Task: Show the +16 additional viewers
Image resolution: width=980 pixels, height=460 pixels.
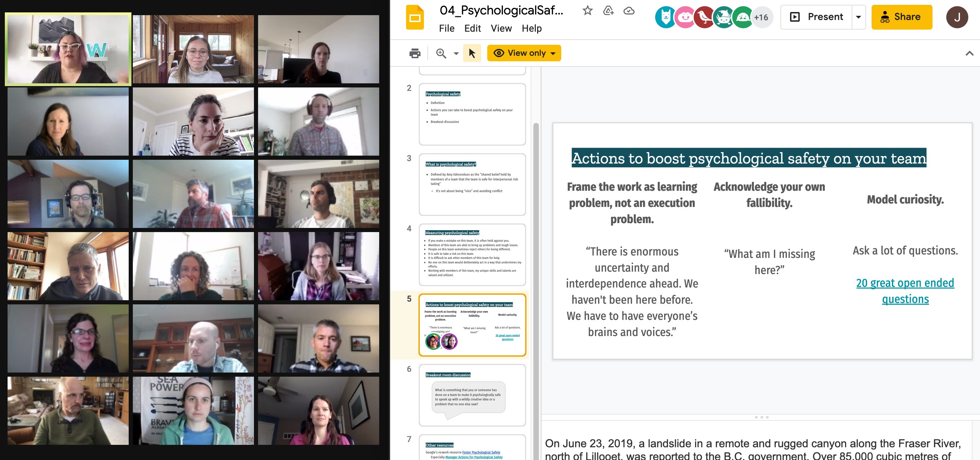Action: pyautogui.click(x=761, y=17)
